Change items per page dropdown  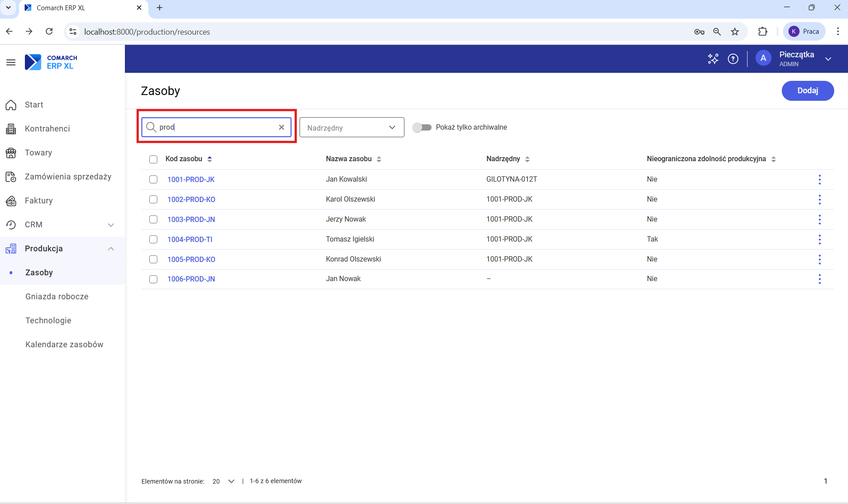click(x=223, y=481)
